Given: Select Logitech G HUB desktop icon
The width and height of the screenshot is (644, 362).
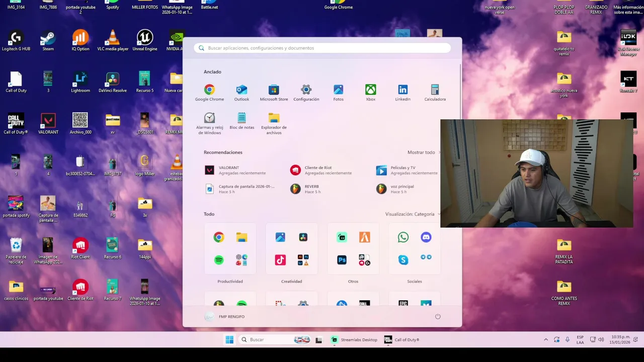Looking at the screenshot, I should (x=16, y=41).
